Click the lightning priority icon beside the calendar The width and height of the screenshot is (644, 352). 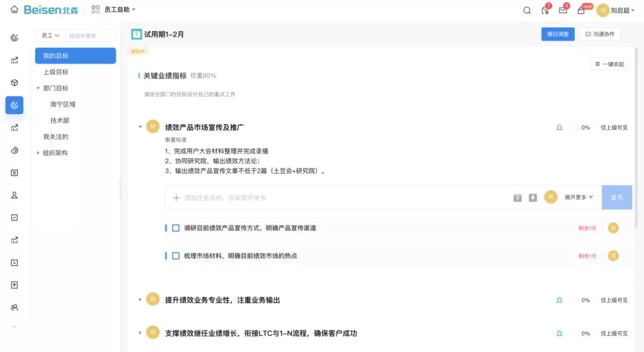[x=532, y=197]
